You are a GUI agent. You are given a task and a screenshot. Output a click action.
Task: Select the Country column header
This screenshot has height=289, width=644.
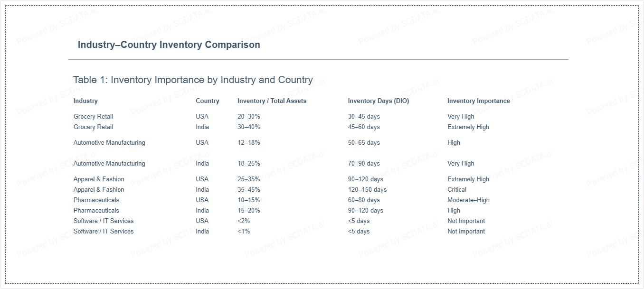pyautogui.click(x=208, y=101)
